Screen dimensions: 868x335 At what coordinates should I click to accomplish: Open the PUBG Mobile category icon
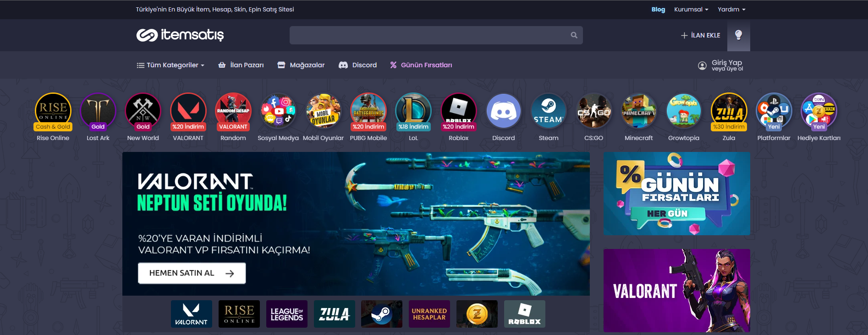(368, 111)
